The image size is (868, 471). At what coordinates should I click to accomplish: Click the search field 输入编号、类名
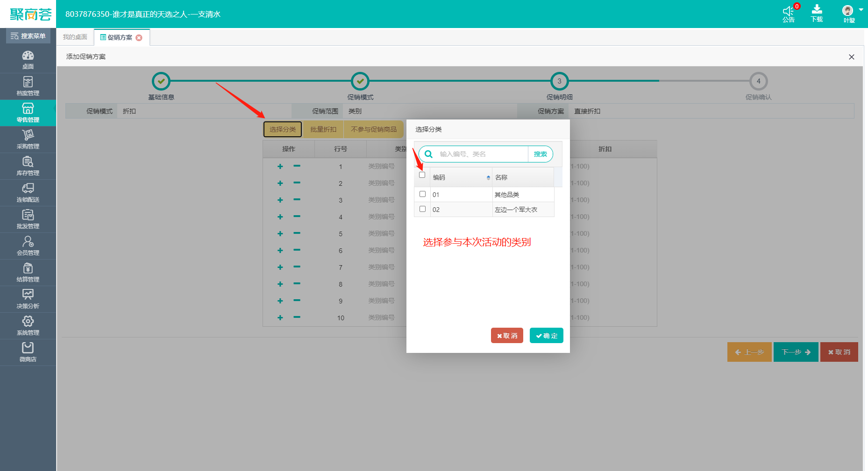482,154
